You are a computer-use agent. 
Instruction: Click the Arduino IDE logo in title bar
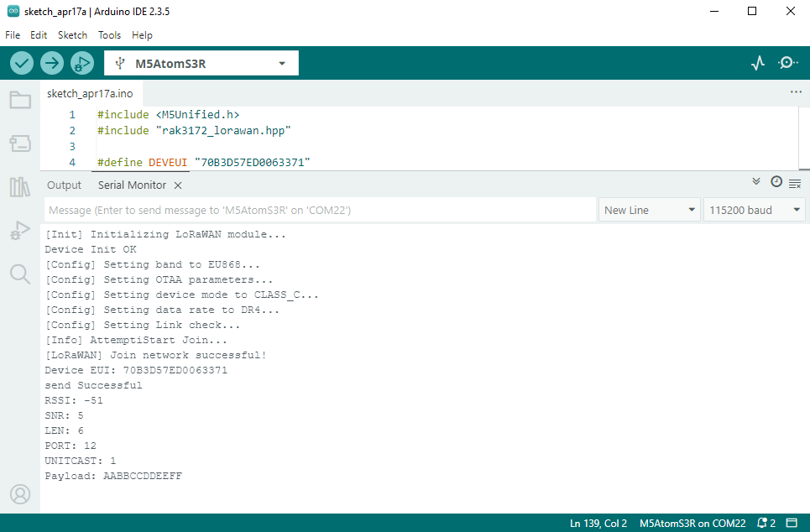(x=13, y=11)
